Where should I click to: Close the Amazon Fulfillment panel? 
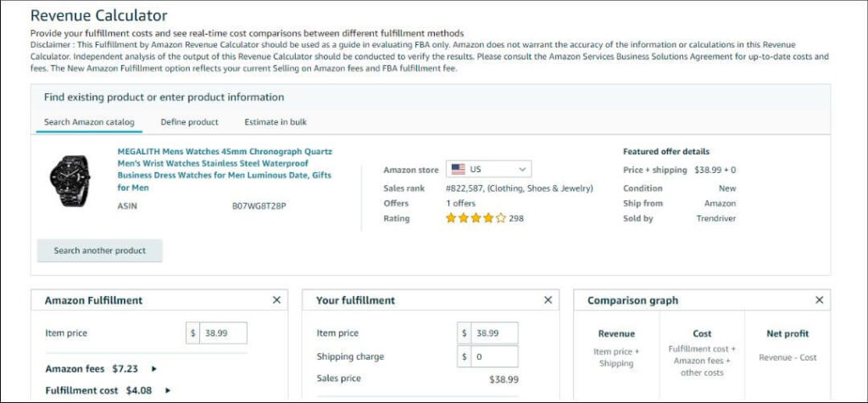click(277, 299)
